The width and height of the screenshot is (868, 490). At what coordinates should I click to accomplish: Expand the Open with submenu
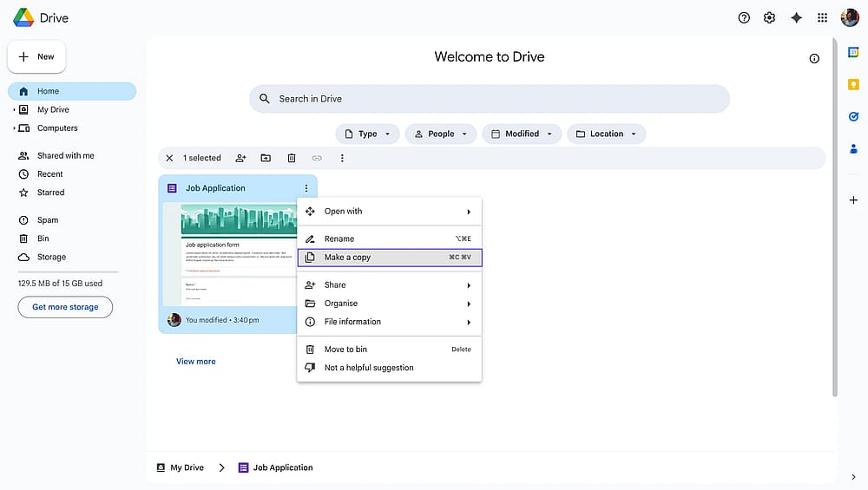[469, 212]
